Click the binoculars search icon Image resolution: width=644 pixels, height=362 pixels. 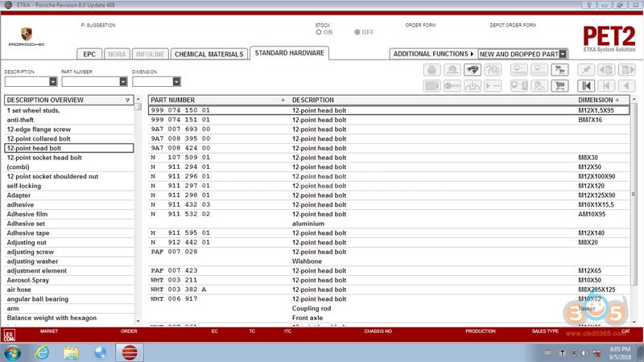473,70
